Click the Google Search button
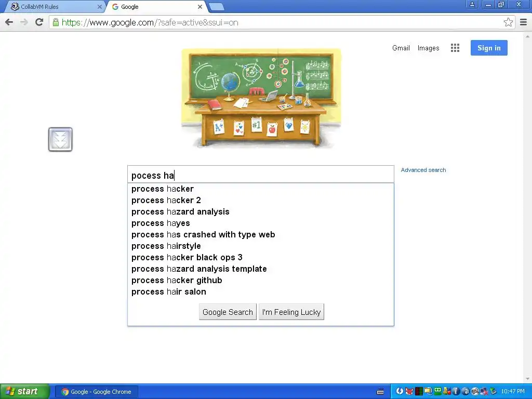Viewport: 532px width, 399px height. pos(228,312)
